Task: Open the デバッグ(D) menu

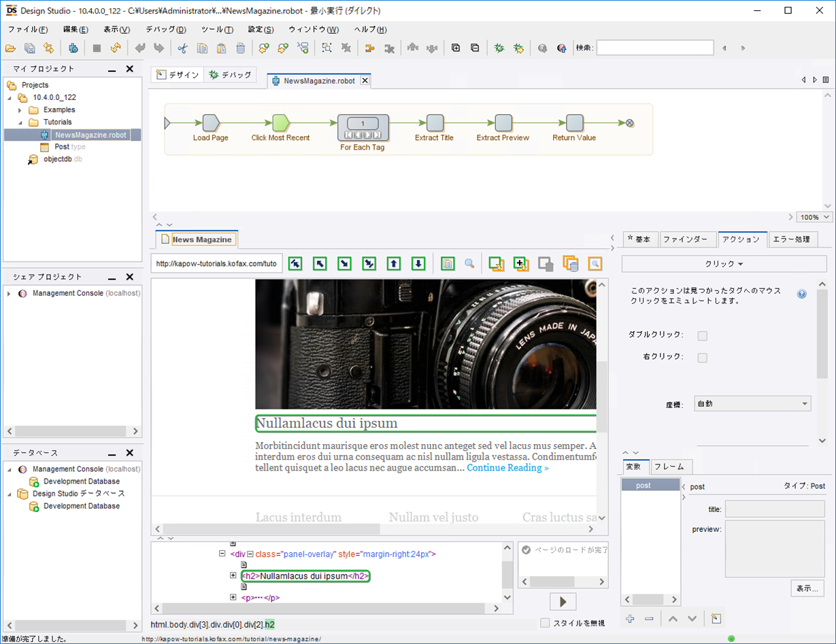Action: [x=165, y=30]
